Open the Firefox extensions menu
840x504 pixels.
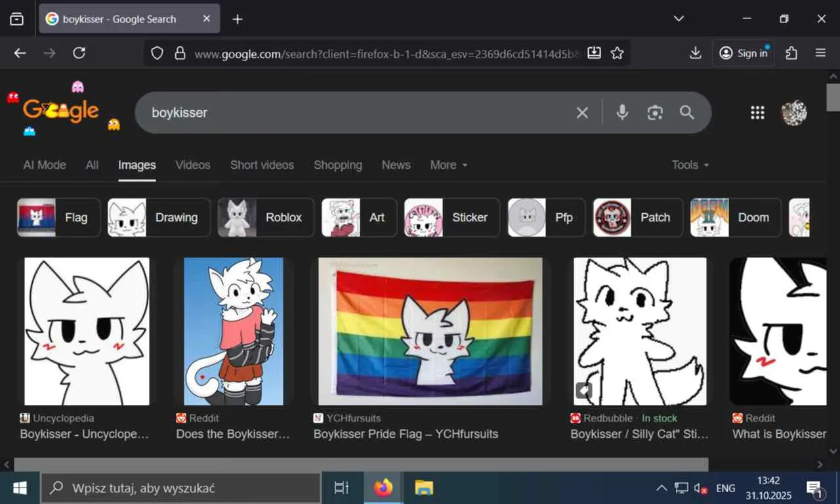click(x=791, y=53)
